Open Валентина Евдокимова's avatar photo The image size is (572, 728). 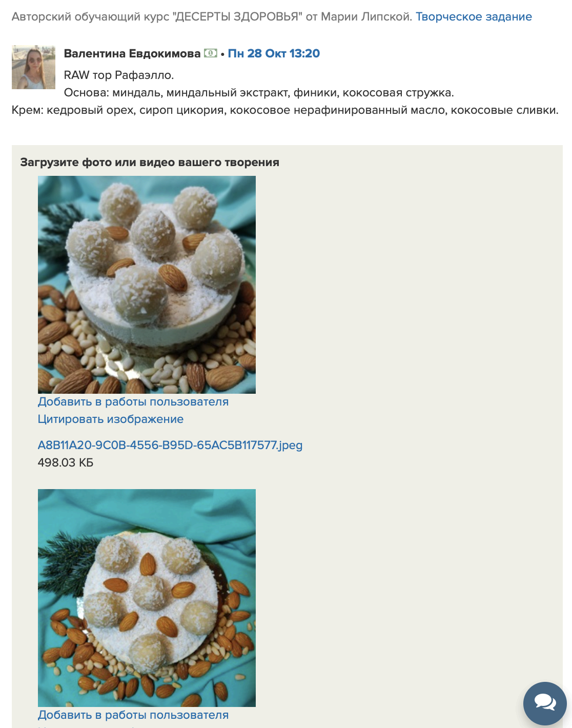point(33,67)
